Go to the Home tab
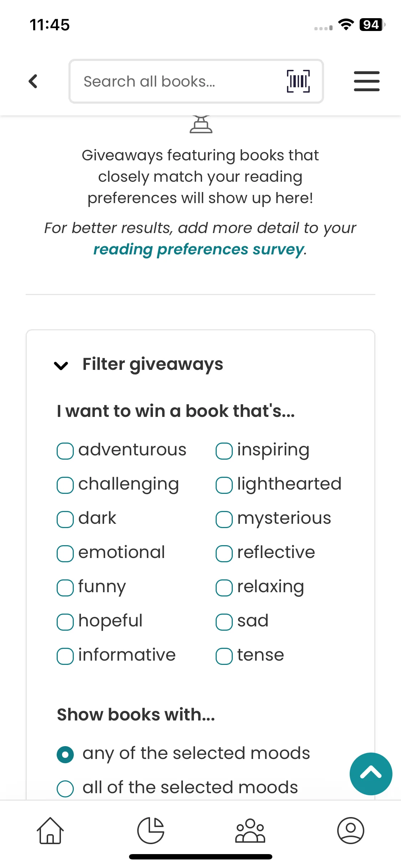Screen dimensions: 401x868 (50, 830)
